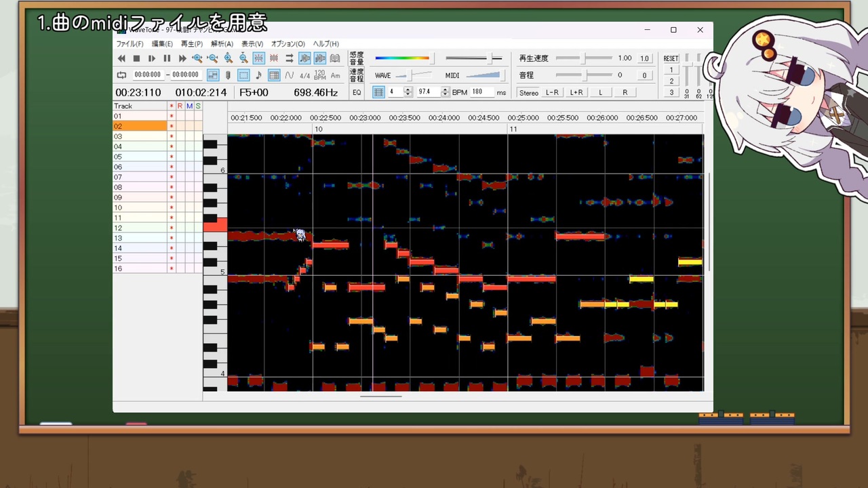Click the 180 ms input field

tap(482, 92)
